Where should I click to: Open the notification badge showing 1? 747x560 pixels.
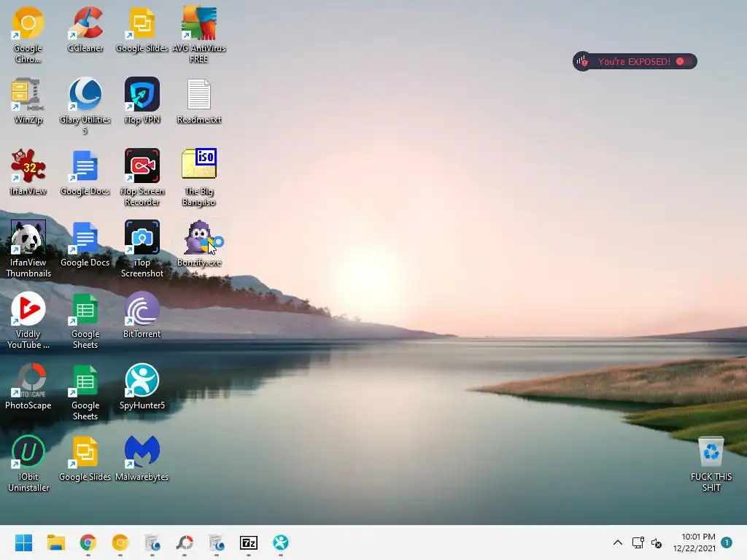pyautogui.click(x=727, y=542)
